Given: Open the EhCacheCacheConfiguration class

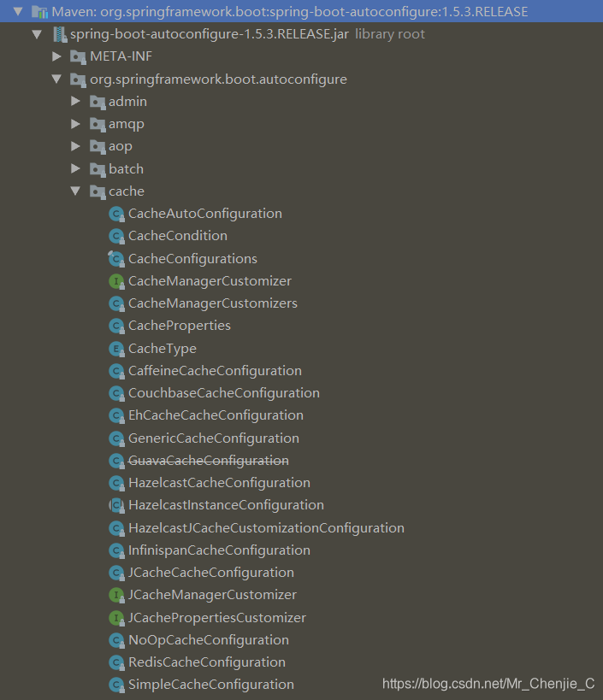Looking at the screenshot, I should (216, 415).
